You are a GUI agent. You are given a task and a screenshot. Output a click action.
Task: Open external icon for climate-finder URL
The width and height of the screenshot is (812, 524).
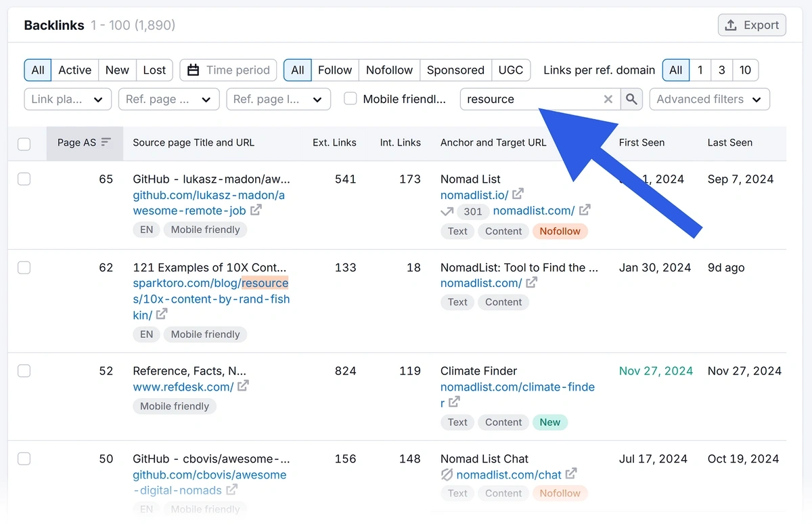(x=454, y=402)
